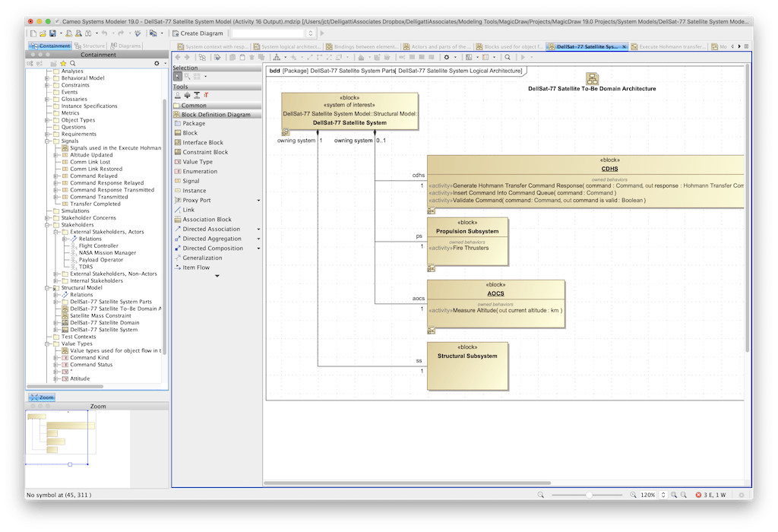The width and height of the screenshot is (778, 532).
Task: Click the favorites star in the Containment toolbar
Action: (63, 63)
